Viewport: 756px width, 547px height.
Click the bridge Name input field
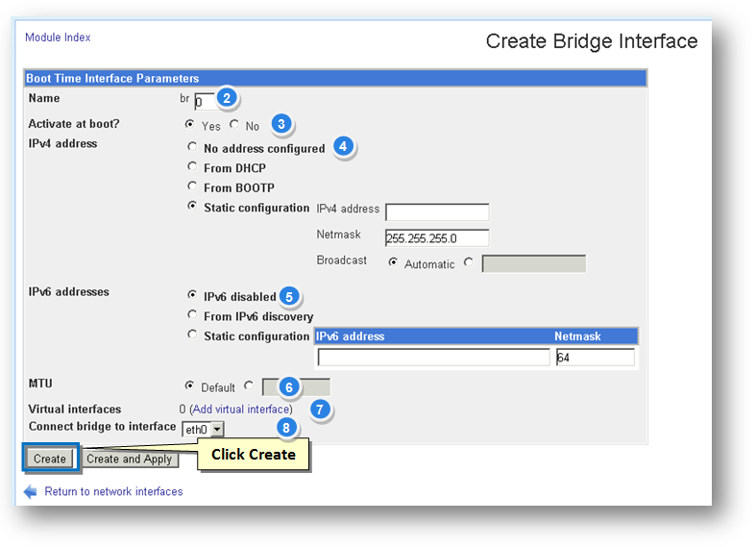point(204,100)
